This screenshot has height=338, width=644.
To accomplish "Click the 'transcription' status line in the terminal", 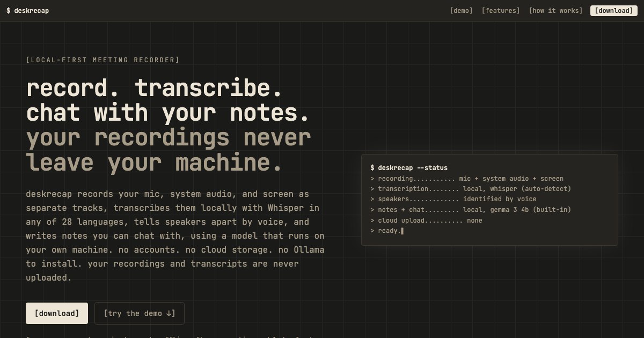I will [x=471, y=189].
